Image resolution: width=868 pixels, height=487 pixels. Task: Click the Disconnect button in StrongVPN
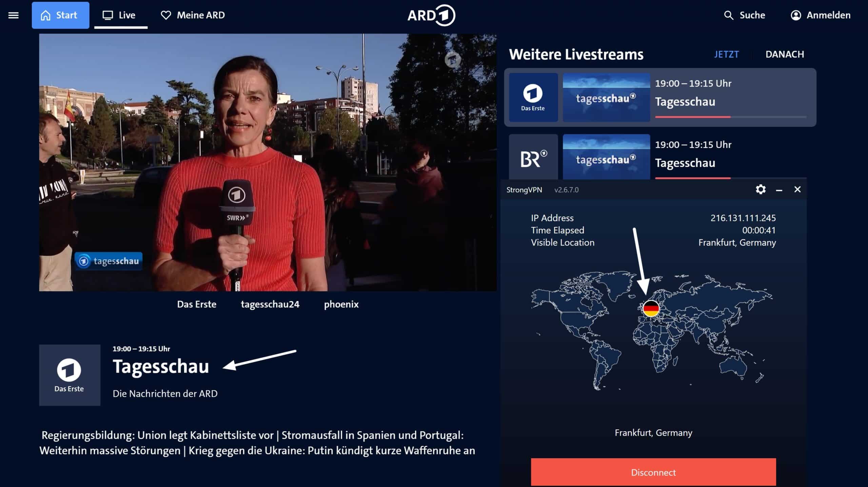[653, 472]
